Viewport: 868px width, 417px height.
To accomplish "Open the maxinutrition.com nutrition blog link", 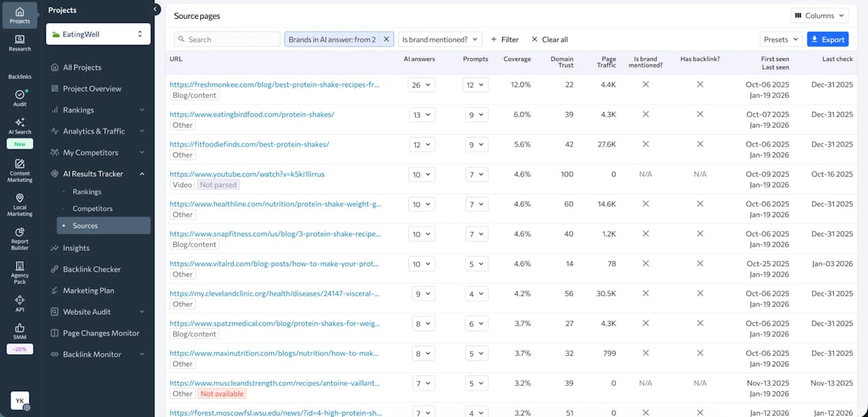I will [x=274, y=353].
